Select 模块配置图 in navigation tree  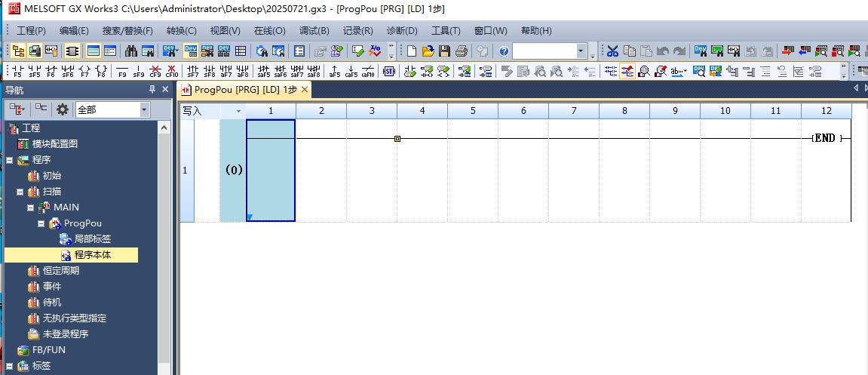coord(54,144)
